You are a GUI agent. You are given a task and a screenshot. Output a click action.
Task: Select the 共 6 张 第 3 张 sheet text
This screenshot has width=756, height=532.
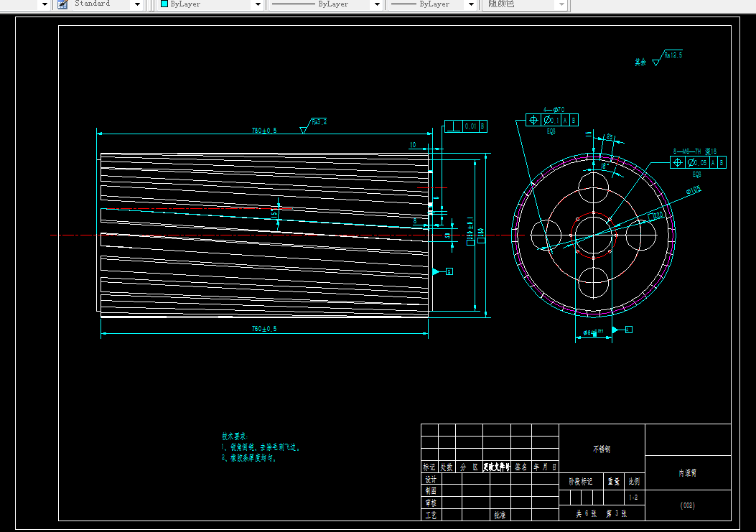(601, 513)
